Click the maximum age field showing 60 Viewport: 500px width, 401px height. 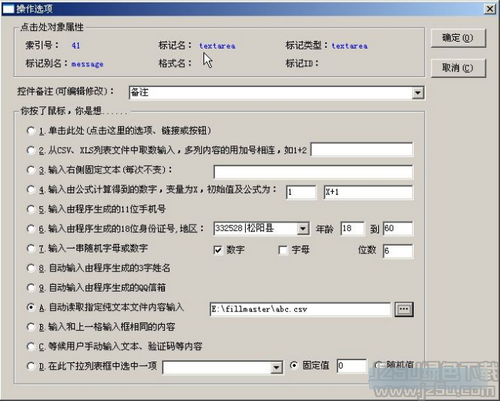point(398,228)
